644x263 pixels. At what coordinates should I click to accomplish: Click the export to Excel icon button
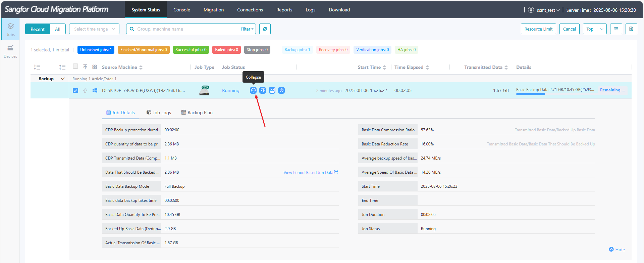coord(631,29)
